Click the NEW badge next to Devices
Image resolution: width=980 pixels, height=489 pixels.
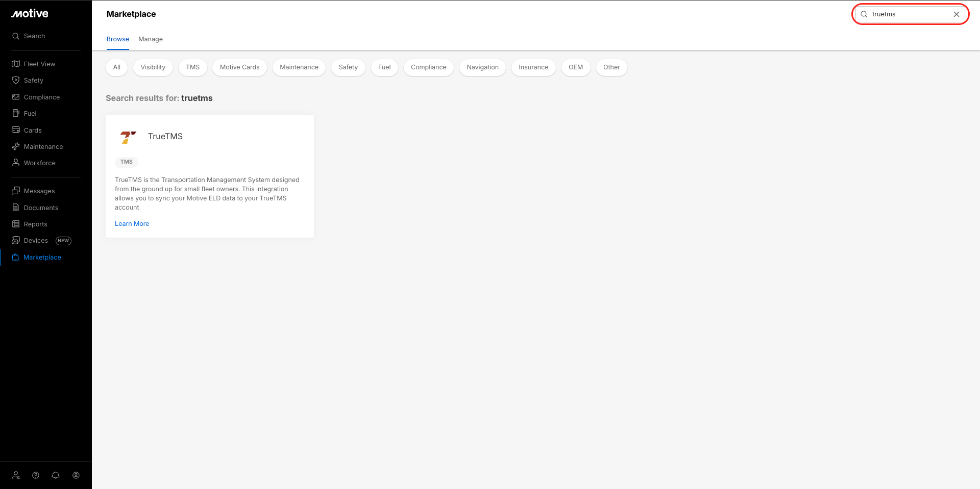pos(63,241)
